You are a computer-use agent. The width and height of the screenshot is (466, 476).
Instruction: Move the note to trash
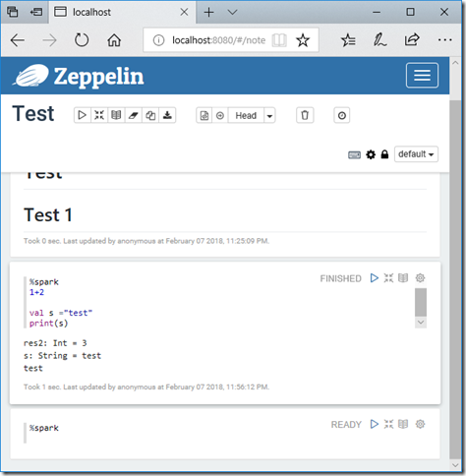pyautogui.click(x=305, y=115)
